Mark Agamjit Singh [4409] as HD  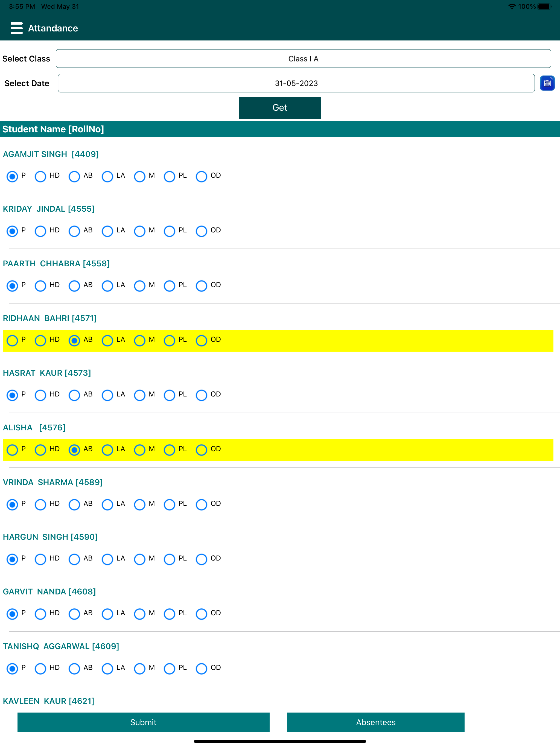click(x=40, y=176)
